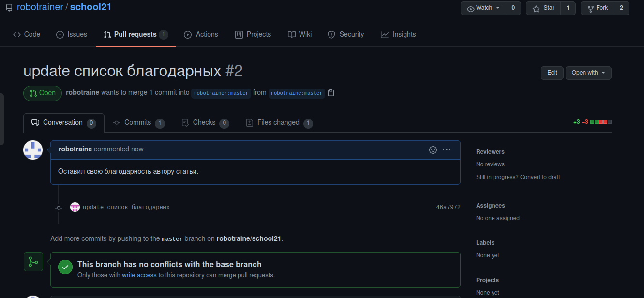Switch to the Commits tab
The height and width of the screenshot is (298, 644).
pos(138,123)
